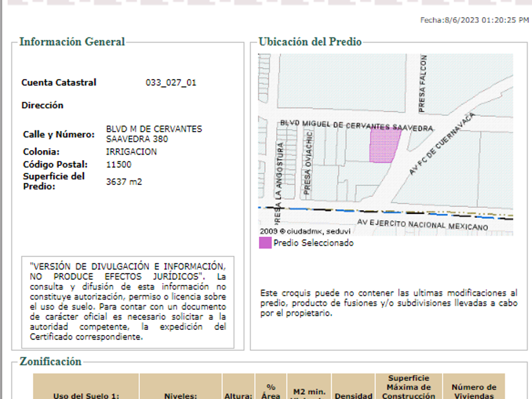The width and height of the screenshot is (532, 399).
Task: Click the 3637 m2 surface area value
Action: click(x=124, y=182)
